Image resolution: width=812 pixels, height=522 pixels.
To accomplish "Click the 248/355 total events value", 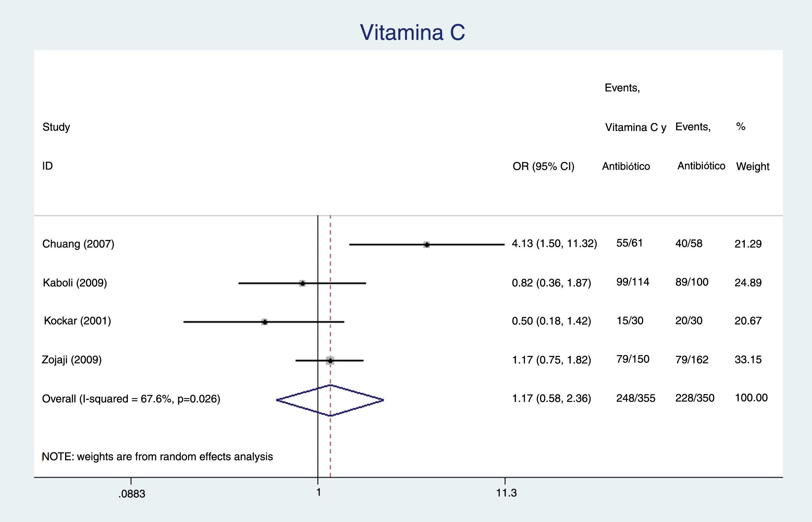I will (x=635, y=398).
